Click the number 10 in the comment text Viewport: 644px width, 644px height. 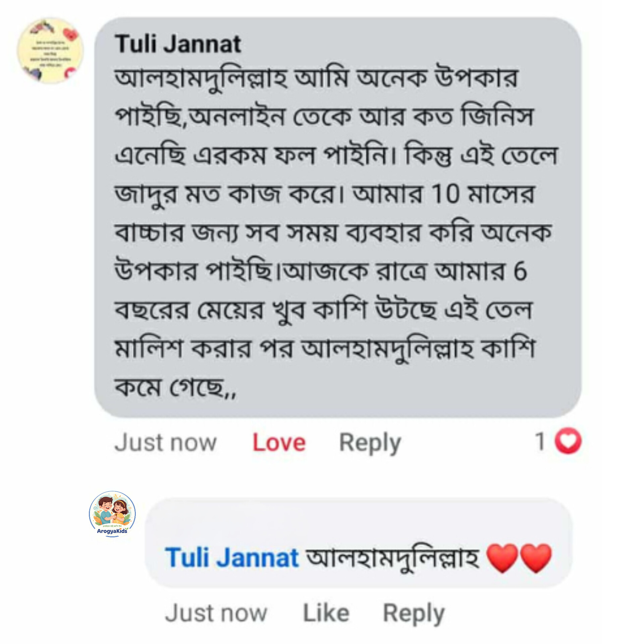445,194
